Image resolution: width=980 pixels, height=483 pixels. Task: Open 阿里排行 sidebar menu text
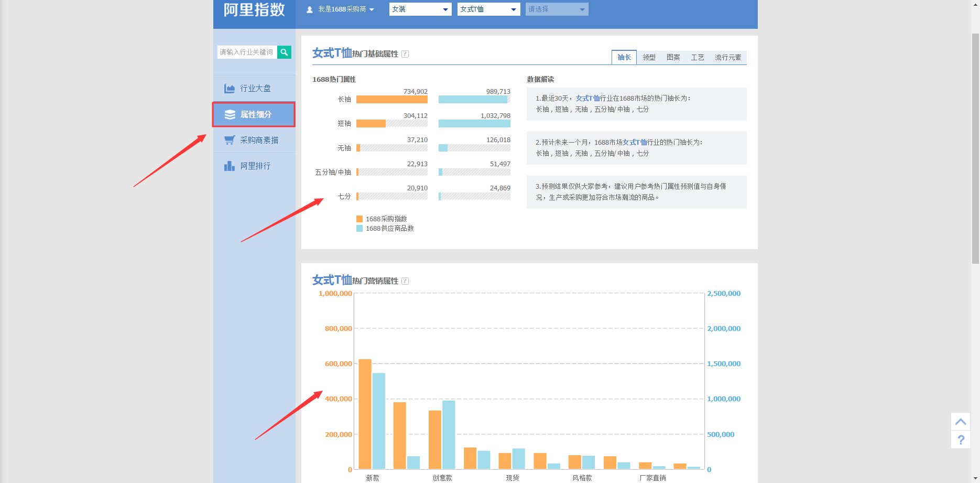256,166
